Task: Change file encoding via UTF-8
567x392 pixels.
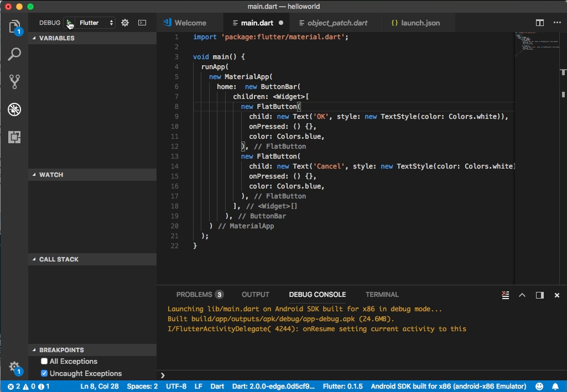Action: tap(176, 386)
